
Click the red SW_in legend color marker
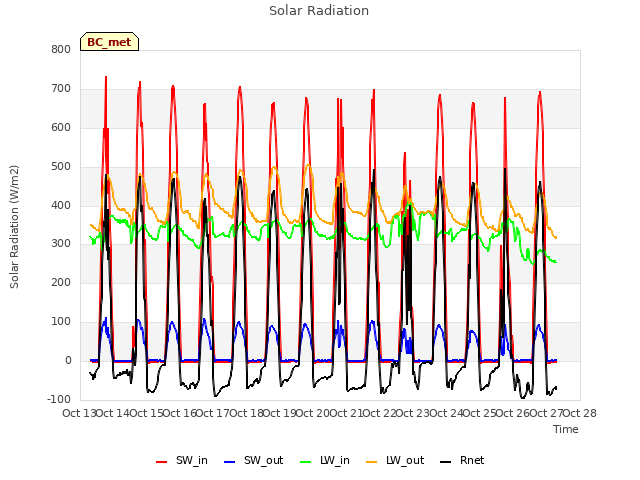[162, 462]
